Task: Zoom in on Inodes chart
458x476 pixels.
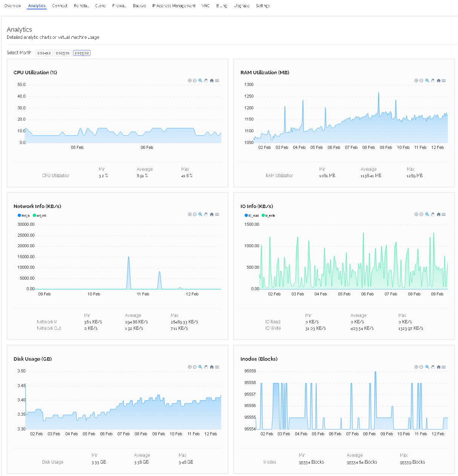Action: pos(416,367)
